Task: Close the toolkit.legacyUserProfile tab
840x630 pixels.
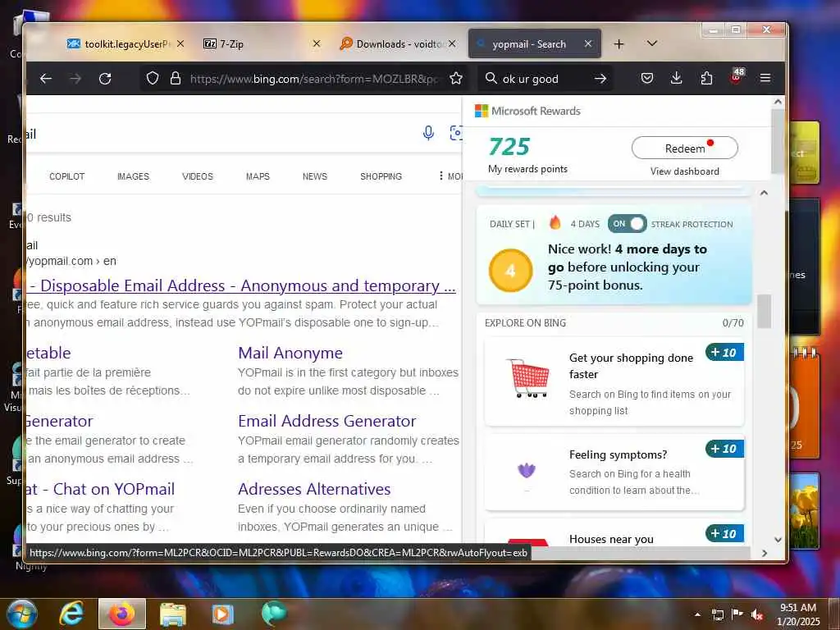Action: pos(180,43)
